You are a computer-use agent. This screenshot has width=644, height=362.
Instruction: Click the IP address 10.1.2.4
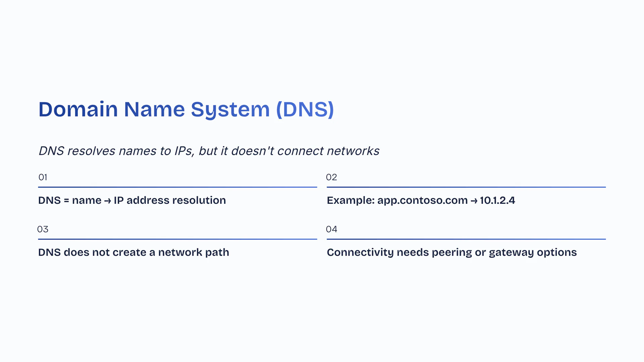coord(497,200)
